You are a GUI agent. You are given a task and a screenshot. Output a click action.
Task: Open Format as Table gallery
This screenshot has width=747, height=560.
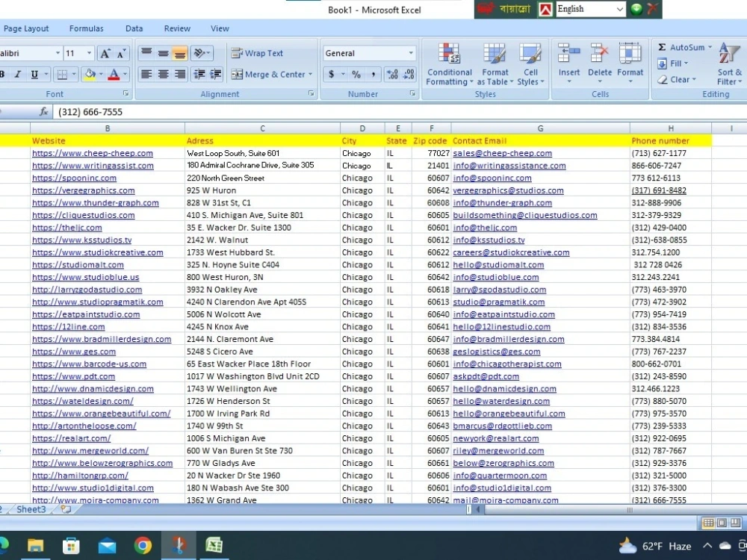pos(495,64)
